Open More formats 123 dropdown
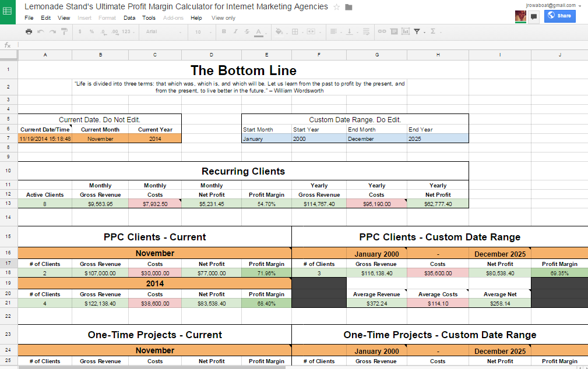The width and height of the screenshot is (588, 369). tap(128, 31)
